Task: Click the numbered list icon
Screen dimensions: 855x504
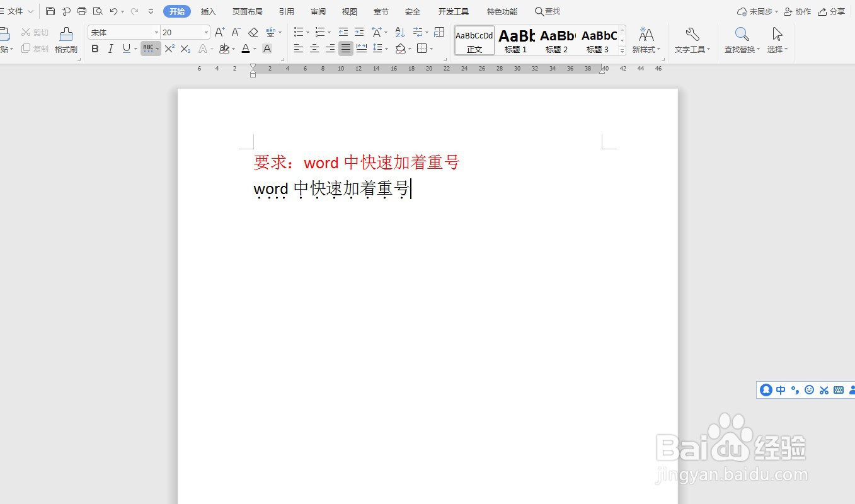Action: [x=319, y=32]
